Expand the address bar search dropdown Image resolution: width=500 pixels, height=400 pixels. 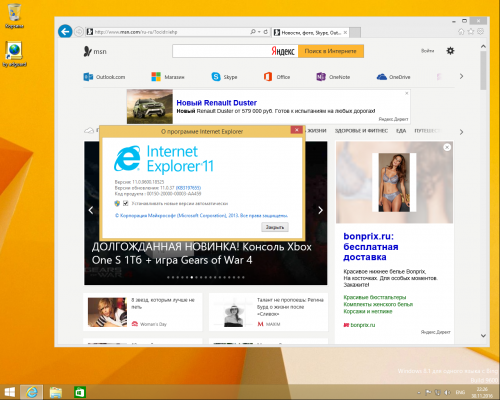[x=259, y=32]
